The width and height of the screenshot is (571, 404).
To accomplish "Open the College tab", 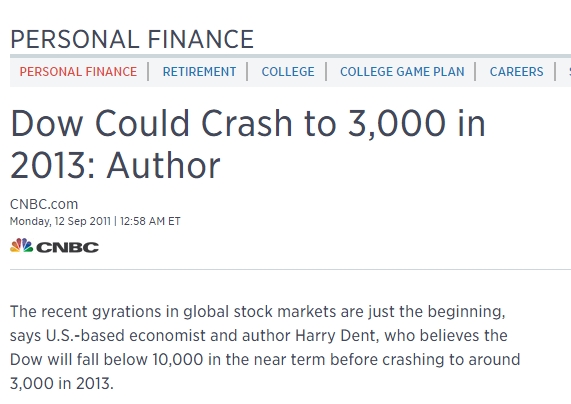I will tap(288, 72).
